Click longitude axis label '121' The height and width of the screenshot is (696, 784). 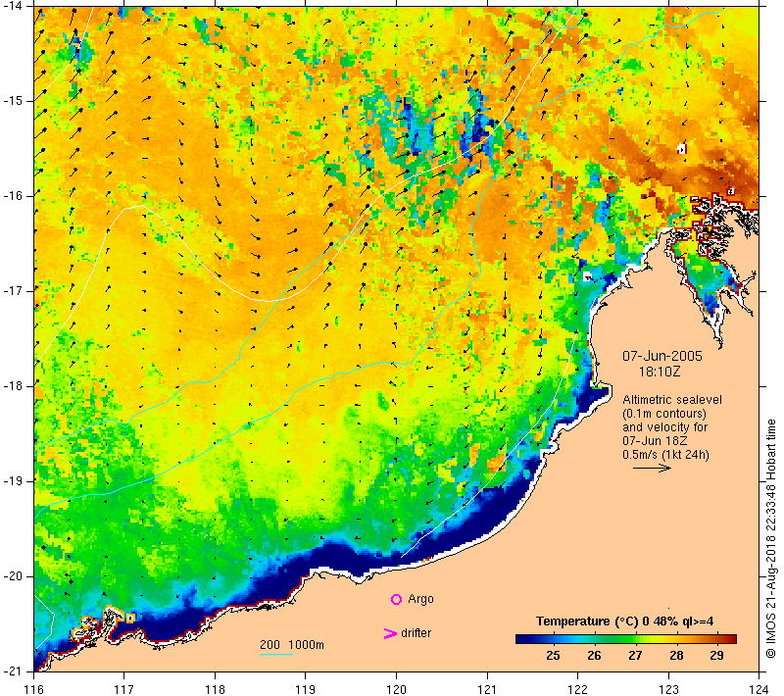click(x=487, y=689)
